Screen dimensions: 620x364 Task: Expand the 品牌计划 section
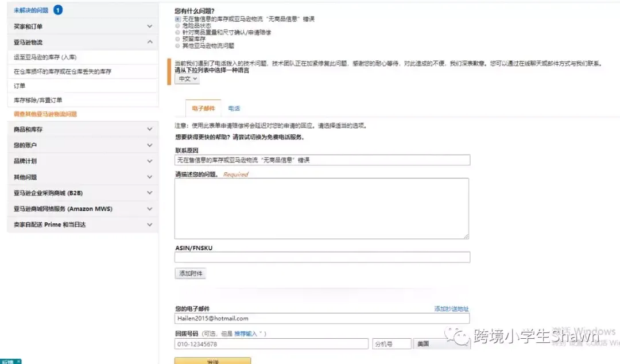tap(83, 161)
